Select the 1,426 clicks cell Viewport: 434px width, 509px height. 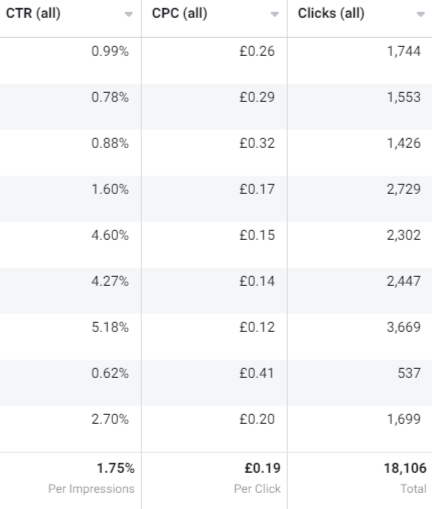tap(360, 153)
